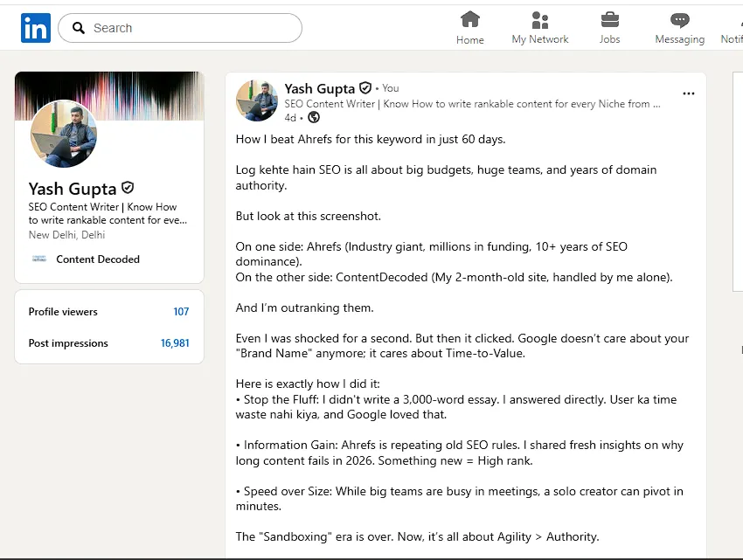
Task: Open the Content Decoded page link
Action: (x=98, y=259)
